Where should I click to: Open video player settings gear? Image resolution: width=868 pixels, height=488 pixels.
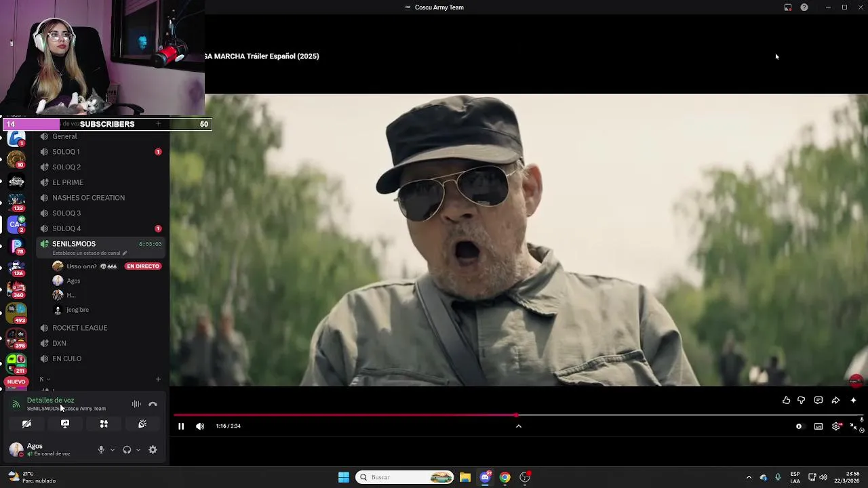(836, 426)
